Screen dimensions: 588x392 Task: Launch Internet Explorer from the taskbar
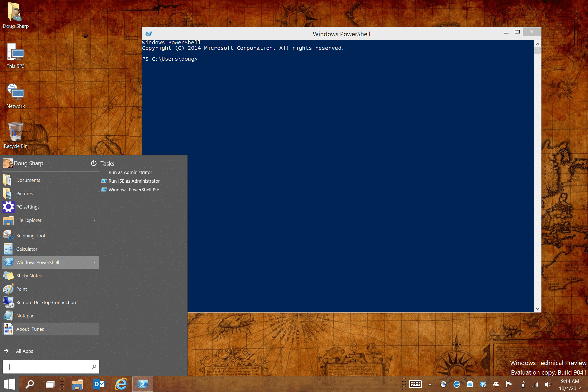pyautogui.click(x=121, y=384)
